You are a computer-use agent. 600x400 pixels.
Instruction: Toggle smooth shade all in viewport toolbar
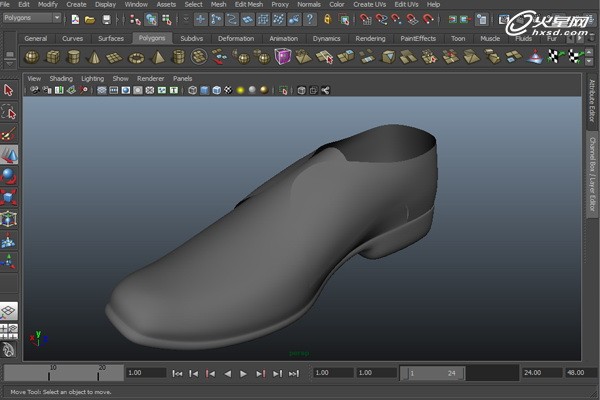pos(203,90)
